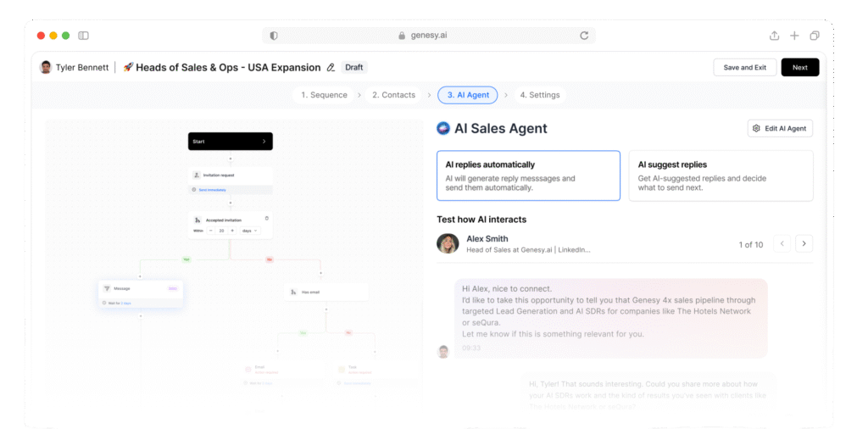Decrease the Accepted invitation days with minus
The height and width of the screenshot is (429, 868).
point(211,231)
